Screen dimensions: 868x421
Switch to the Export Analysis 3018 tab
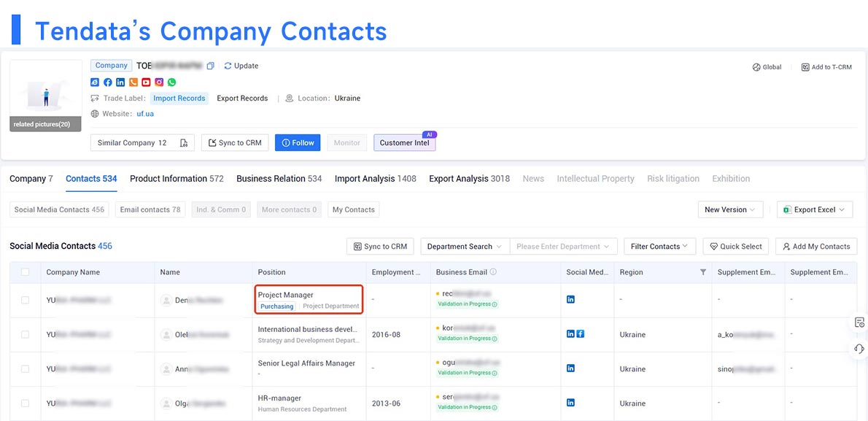pos(470,178)
